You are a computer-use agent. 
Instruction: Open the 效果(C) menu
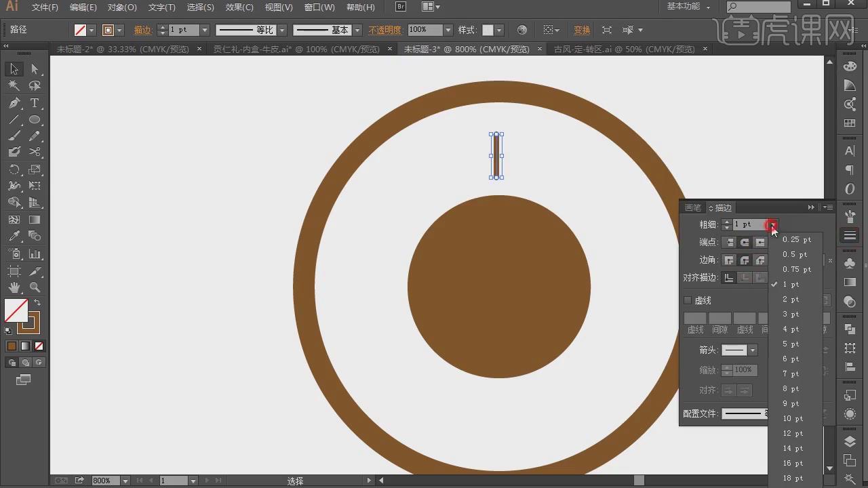(x=239, y=7)
